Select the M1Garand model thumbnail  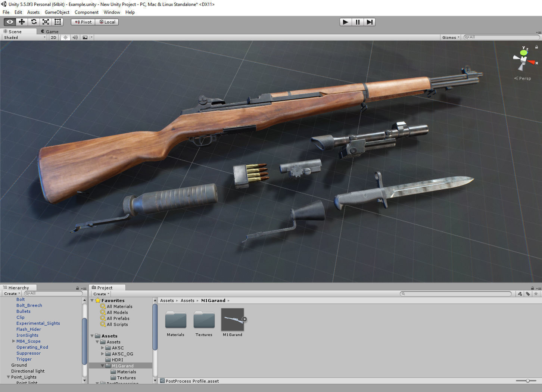click(232, 320)
